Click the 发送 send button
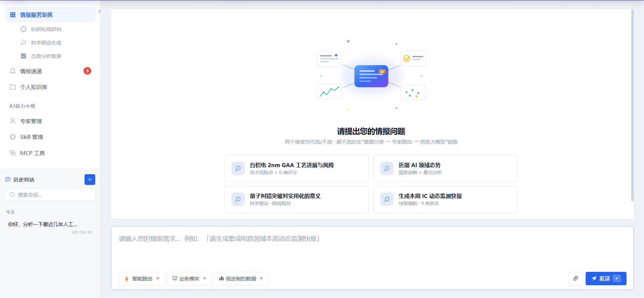Image resolution: width=644 pixels, height=298 pixels. 606,279
